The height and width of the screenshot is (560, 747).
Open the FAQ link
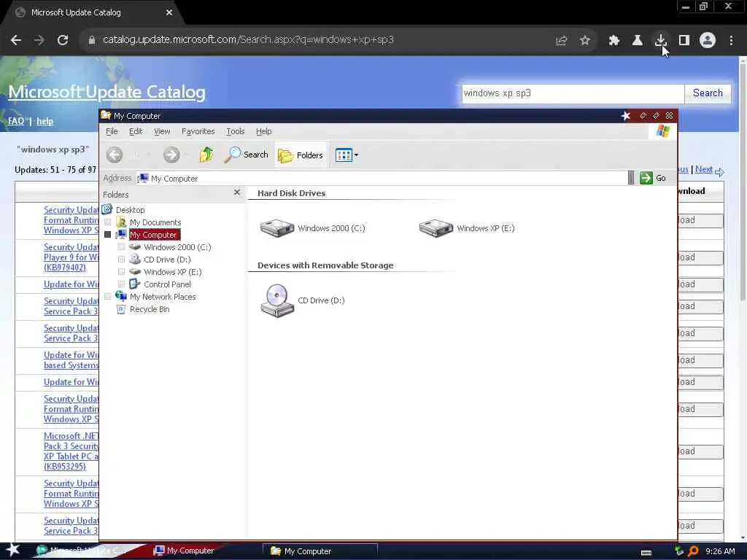tap(16, 121)
